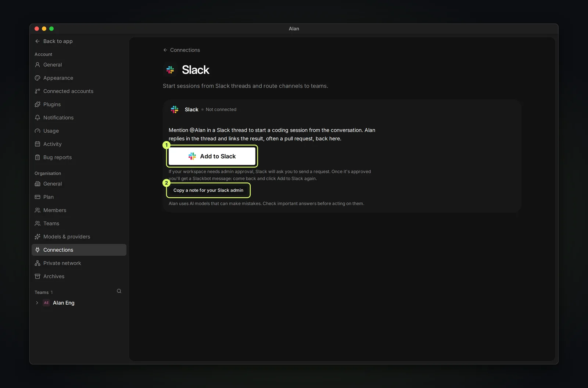Click the Bug reports clipboard icon

click(x=37, y=157)
